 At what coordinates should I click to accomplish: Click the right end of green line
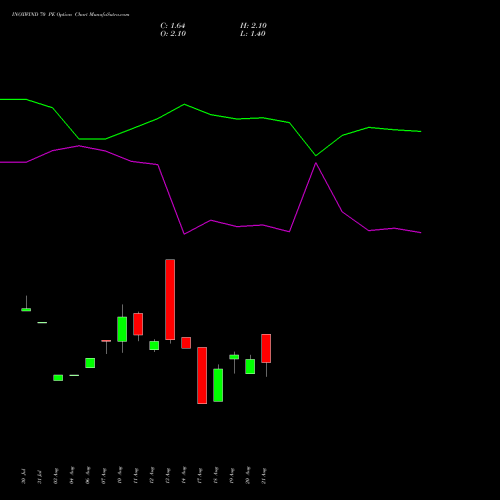click(x=421, y=132)
